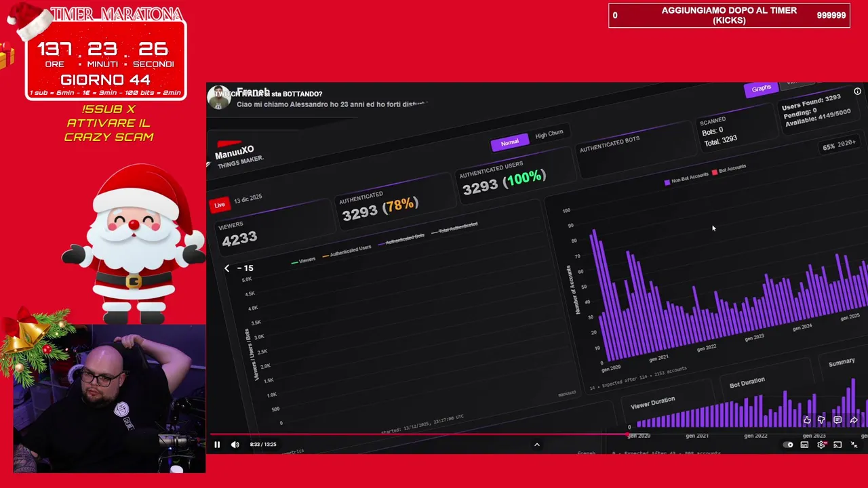Click the "Bot Duration" chart heading

[x=747, y=383]
